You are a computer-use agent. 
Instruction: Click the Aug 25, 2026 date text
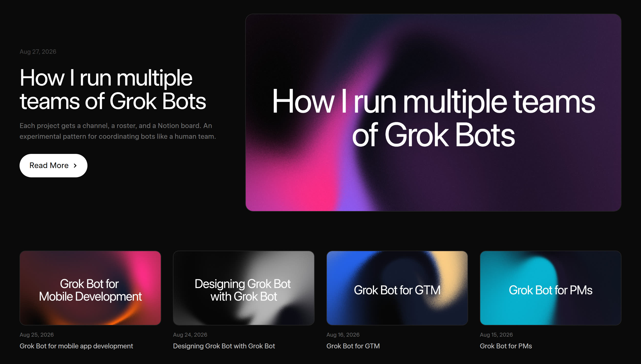[37, 335]
